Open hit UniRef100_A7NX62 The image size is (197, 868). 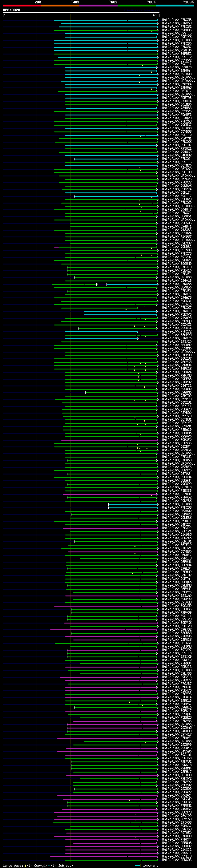(x=177, y=26)
